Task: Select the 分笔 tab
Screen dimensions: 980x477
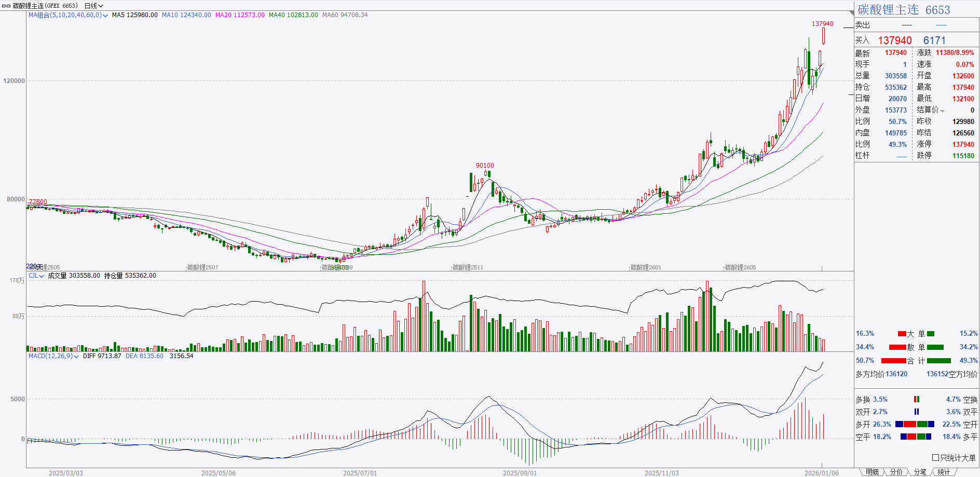Action: pyautogui.click(x=920, y=472)
